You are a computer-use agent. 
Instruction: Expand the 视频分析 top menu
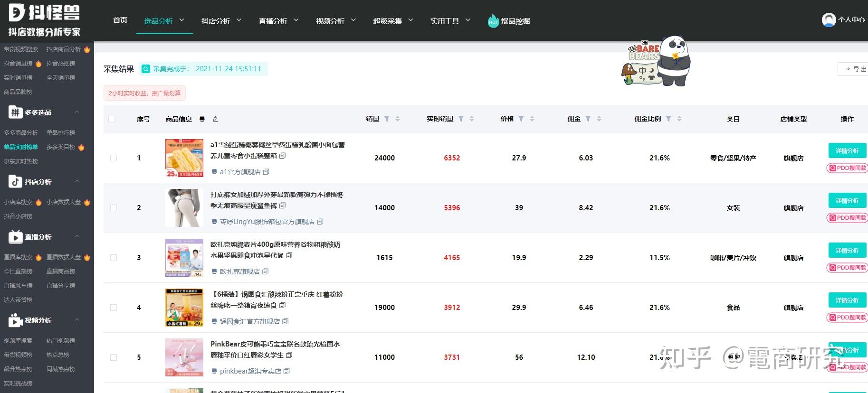[x=336, y=21]
